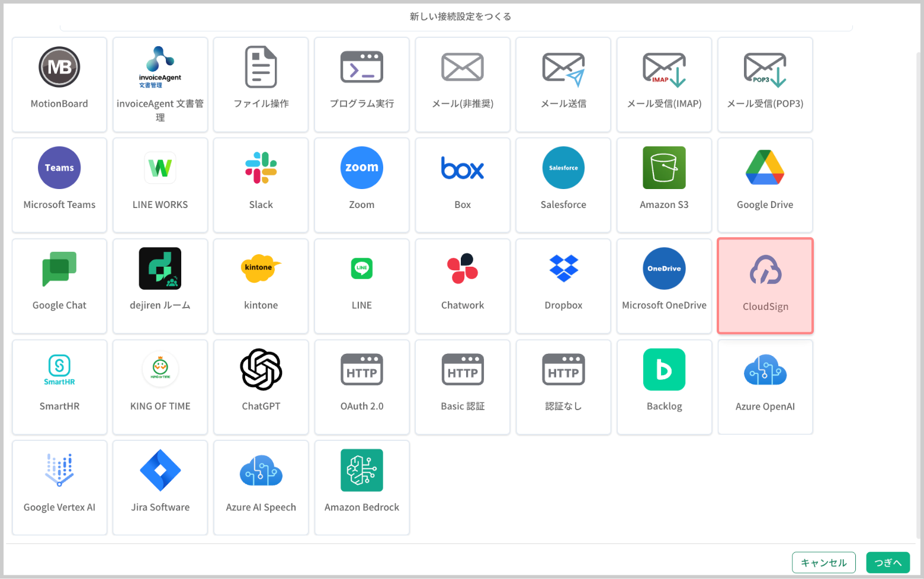The image size is (924, 579).
Task: Select the Zoom connector icon
Action: [362, 168]
